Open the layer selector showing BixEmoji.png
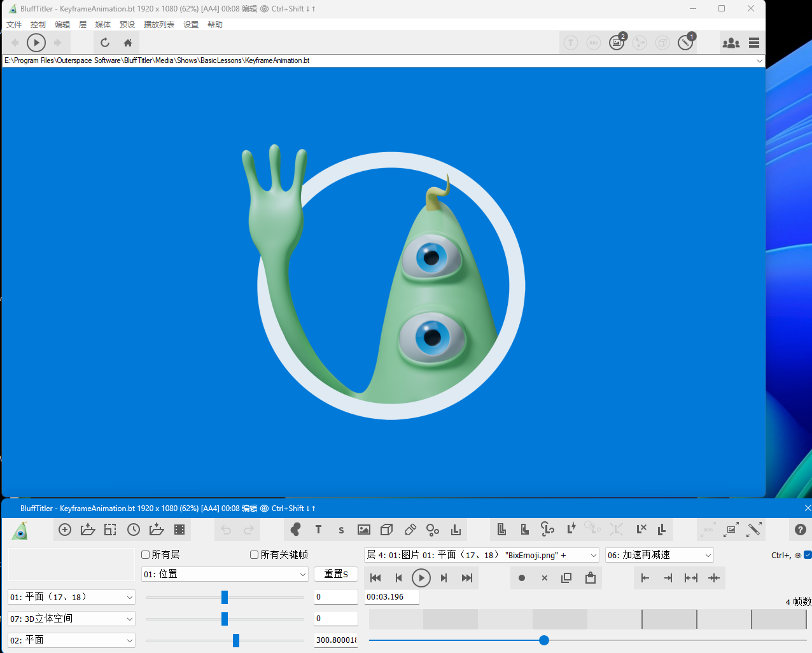This screenshot has height=653, width=812. [x=481, y=555]
